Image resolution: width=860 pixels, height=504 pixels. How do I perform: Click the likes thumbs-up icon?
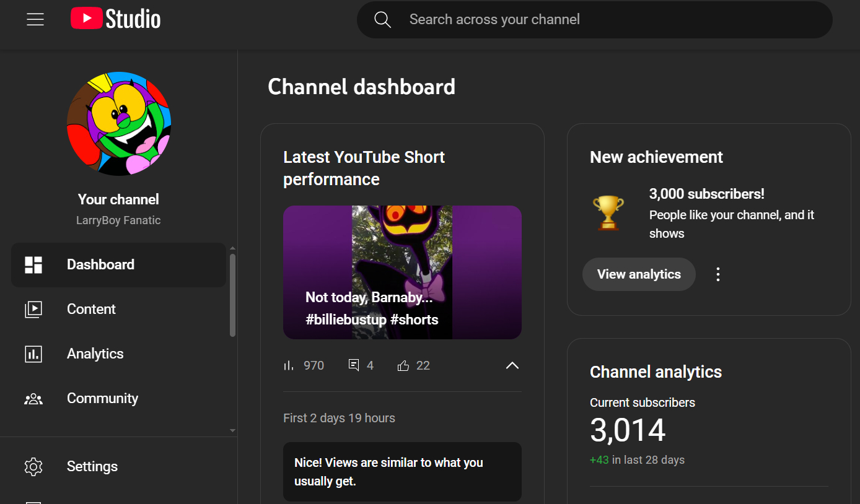(x=403, y=366)
